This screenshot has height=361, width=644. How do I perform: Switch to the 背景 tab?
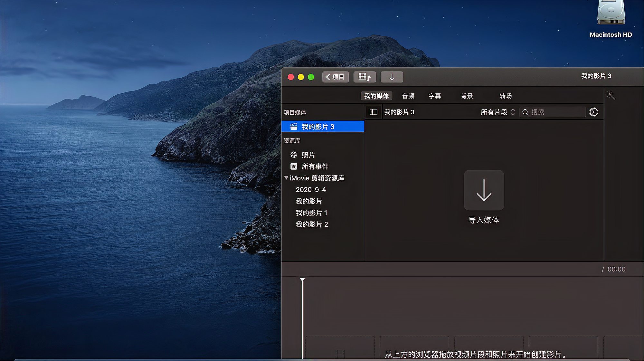(467, 96)
